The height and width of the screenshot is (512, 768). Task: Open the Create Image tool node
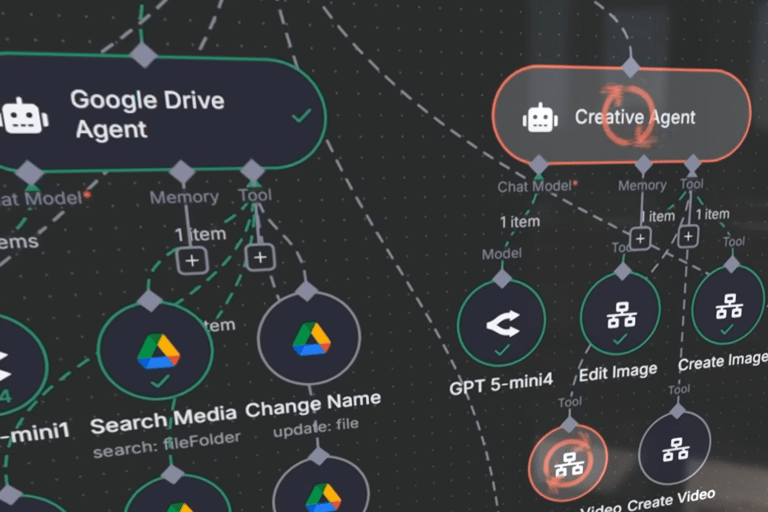729,306
